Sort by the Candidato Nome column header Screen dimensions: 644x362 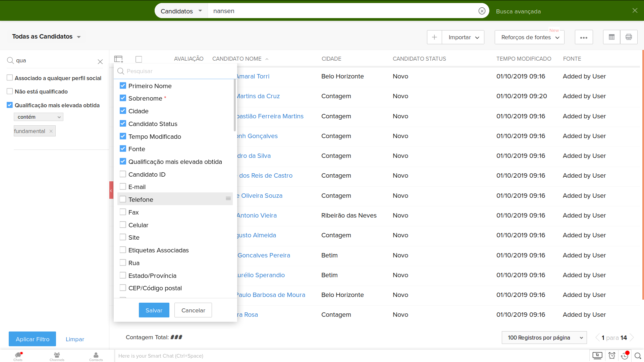(x=237, y=59)
